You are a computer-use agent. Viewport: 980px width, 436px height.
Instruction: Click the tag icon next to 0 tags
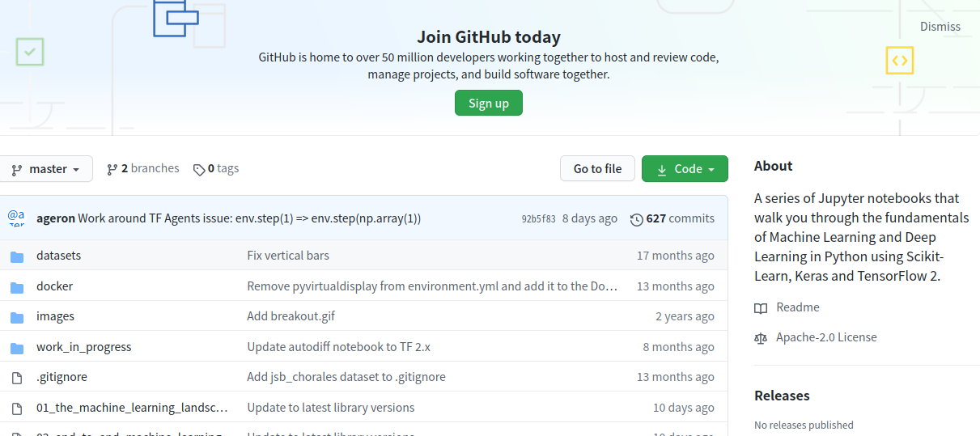199,170
